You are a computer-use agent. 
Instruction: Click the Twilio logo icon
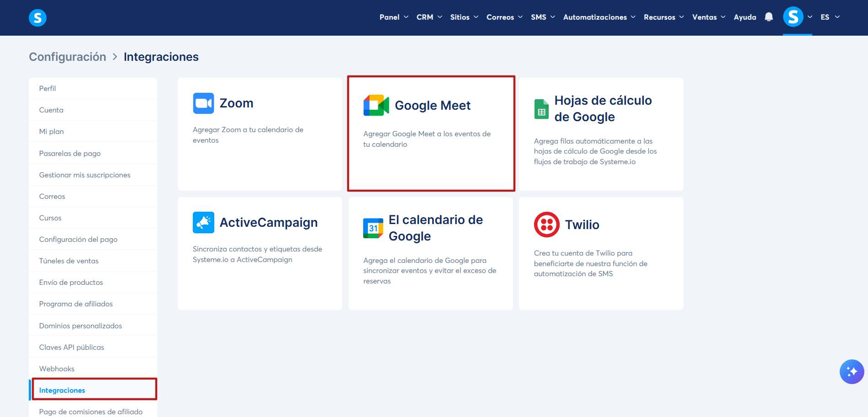pos(547,225)
